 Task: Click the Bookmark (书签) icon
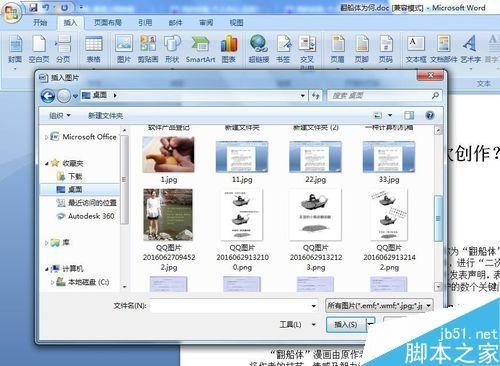283,49
